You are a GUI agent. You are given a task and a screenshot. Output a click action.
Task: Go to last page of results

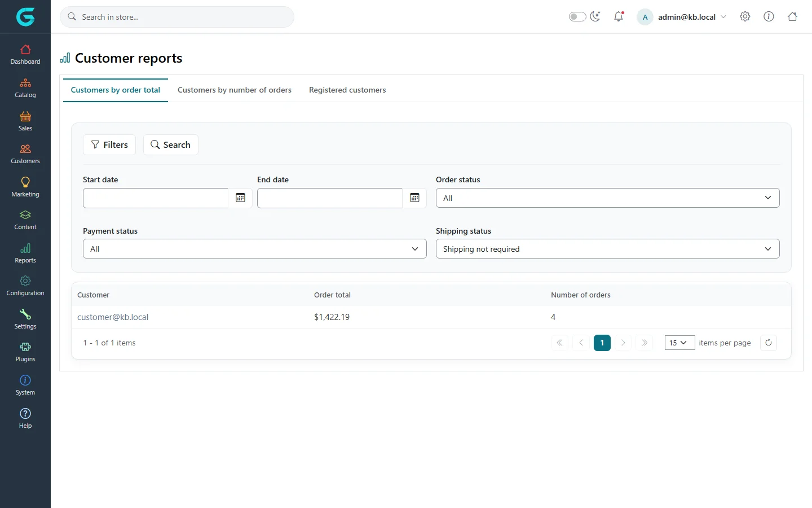645,343
